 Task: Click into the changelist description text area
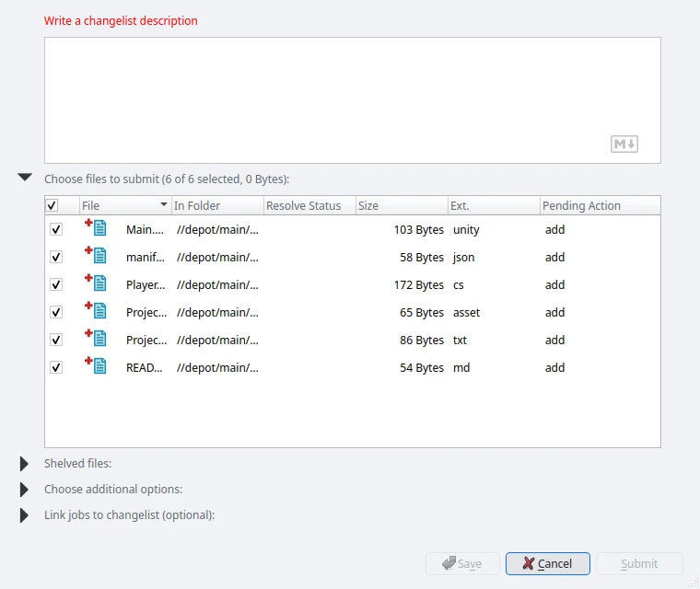point(352,100)
